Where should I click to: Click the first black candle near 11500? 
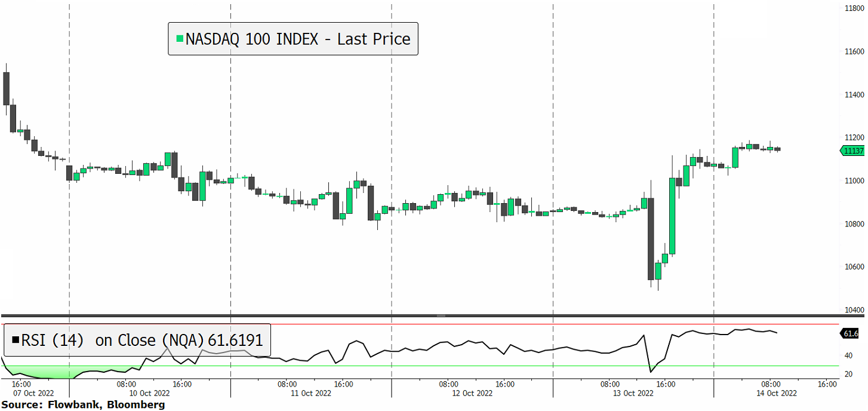pos(6,88)
